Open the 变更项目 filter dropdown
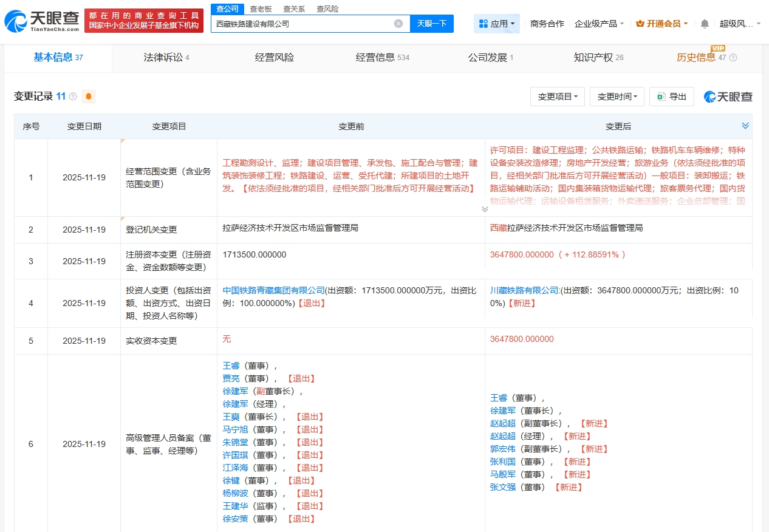The image size is (769, 532). [x=558, y=97]
